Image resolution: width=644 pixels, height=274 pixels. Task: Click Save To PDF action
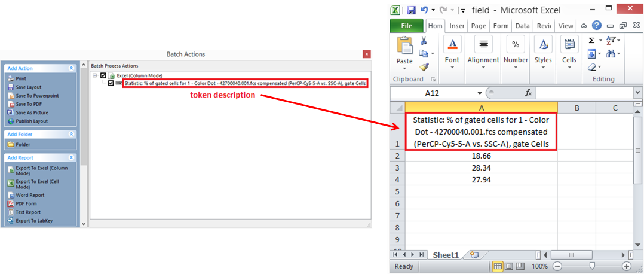(x=28, y=104)
